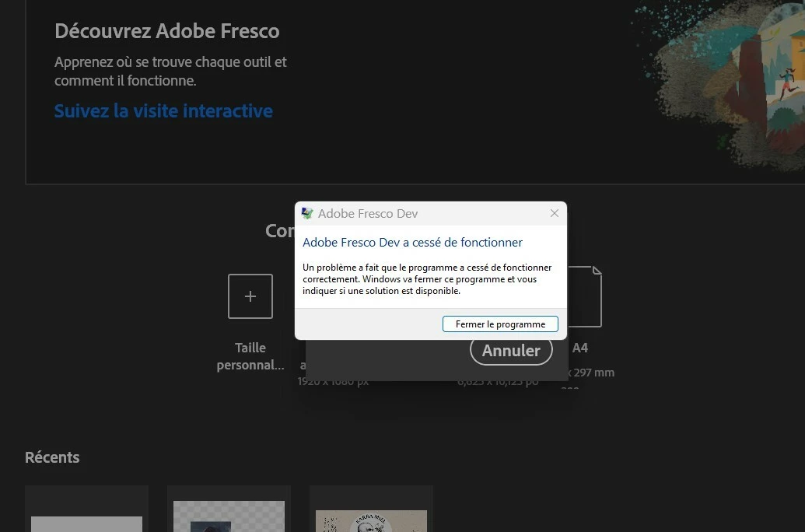Click Découvrez Adobe Fresco heading
805x532 pixels.
click(167, 31)
